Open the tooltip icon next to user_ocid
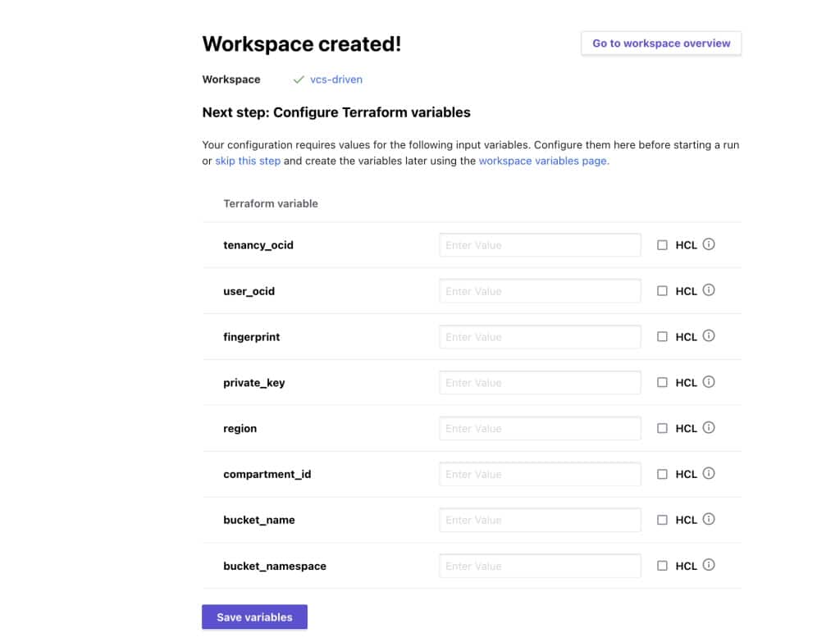 click(710, 290)
